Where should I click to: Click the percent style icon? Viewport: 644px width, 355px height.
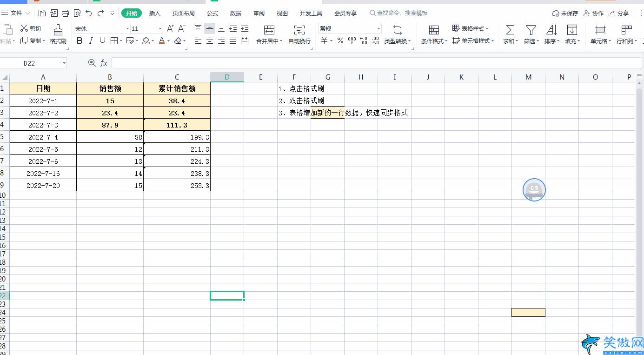[340, 41]
